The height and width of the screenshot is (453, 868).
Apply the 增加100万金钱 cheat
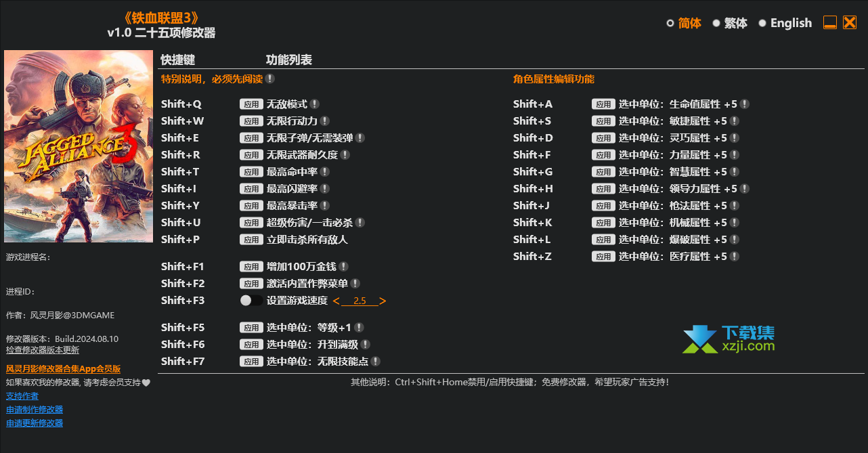tap(252, 267)
